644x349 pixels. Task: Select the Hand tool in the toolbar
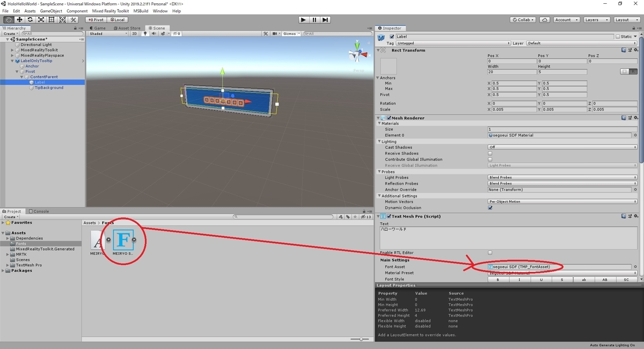9,20
